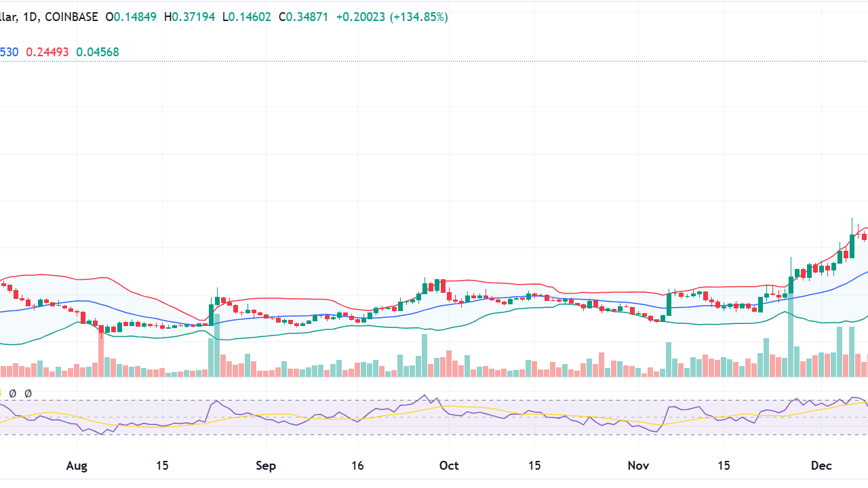The width and height of the screenshot is (868, 488).
Task: Select the low value L0.14602
Action: coord(245,17)
